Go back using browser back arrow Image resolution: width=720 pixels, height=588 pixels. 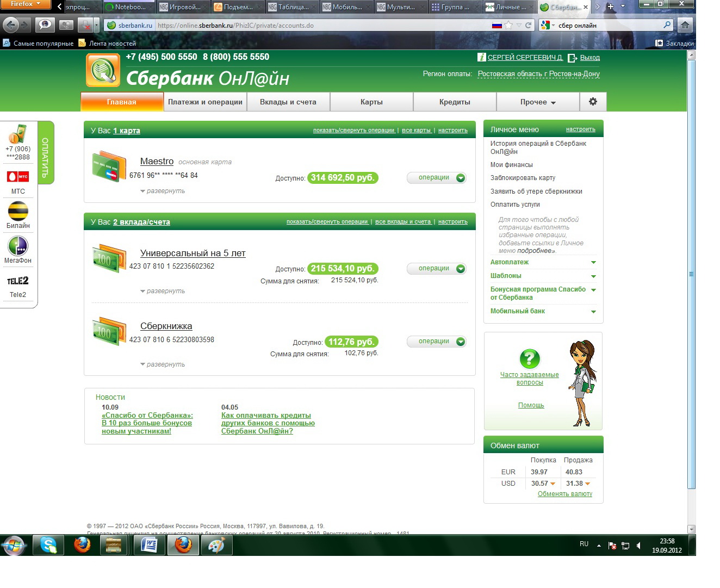(x=11, y=25)
